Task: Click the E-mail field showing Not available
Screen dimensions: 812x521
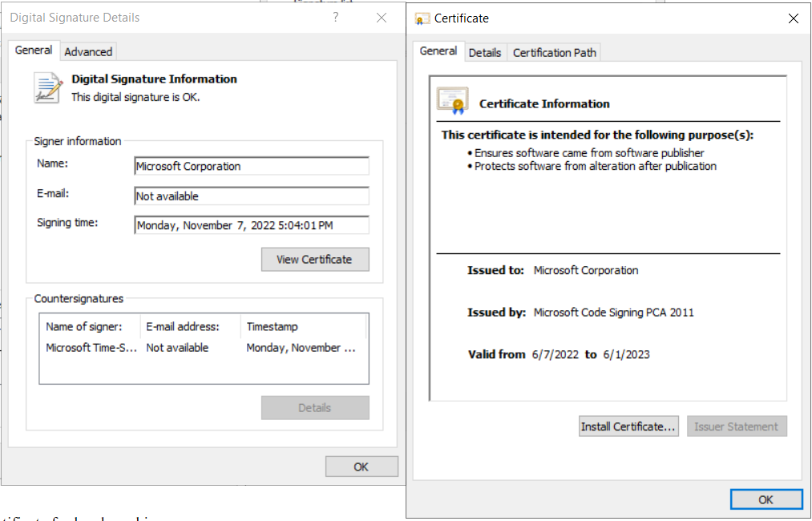Action: tap(252, 196)
